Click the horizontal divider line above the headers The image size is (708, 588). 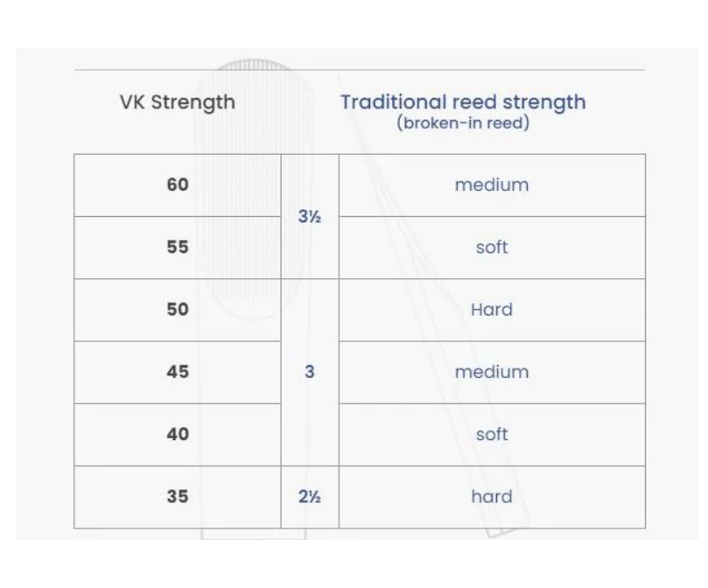(x=525, y=70)
